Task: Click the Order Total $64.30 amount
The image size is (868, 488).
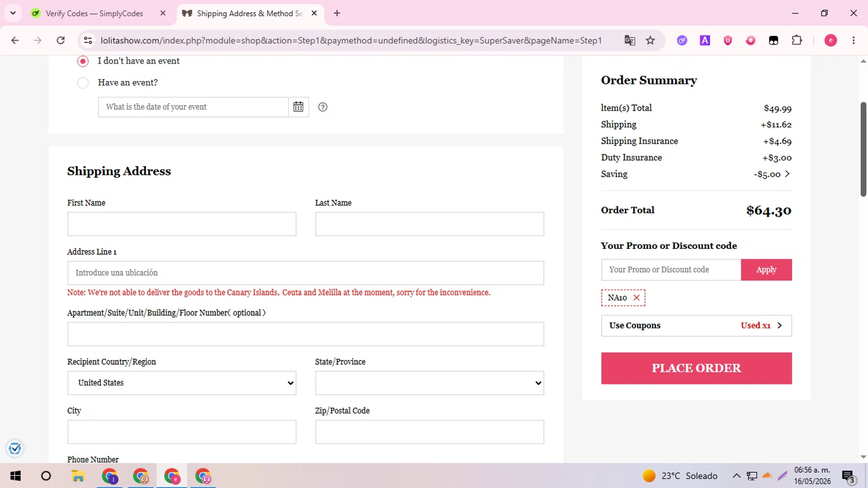Action: click(x=768, y=211)
